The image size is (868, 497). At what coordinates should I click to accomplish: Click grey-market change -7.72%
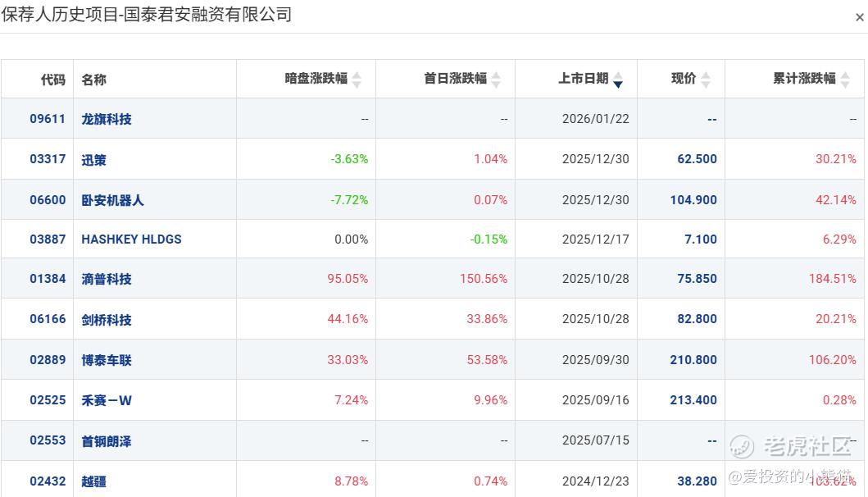coord(349,199)
